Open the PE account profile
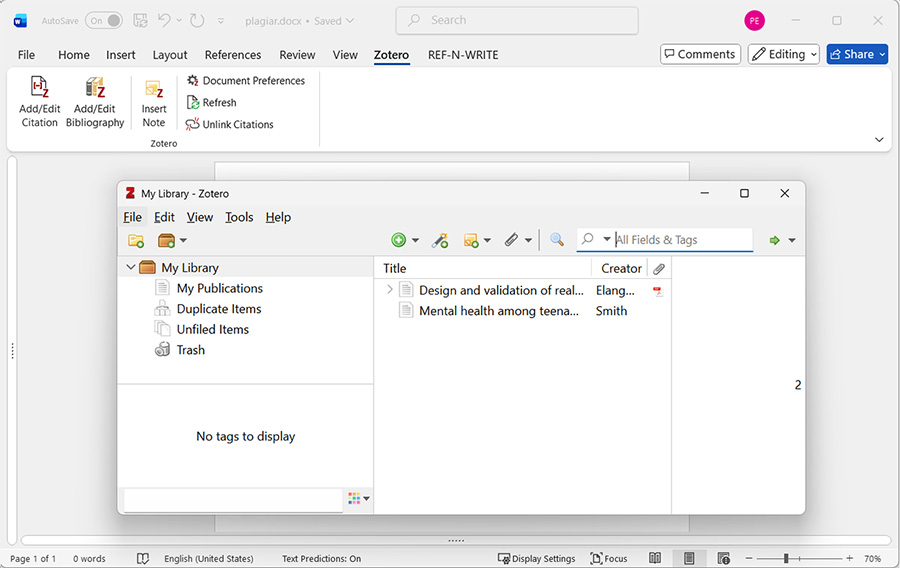 click(x=754, y=21)
